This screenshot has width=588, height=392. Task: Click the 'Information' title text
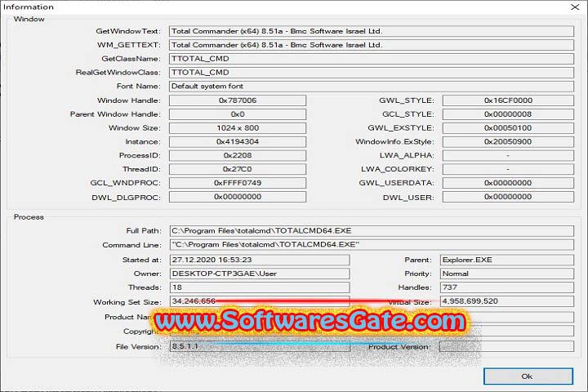pyautogui.click(x=29, y=7)
